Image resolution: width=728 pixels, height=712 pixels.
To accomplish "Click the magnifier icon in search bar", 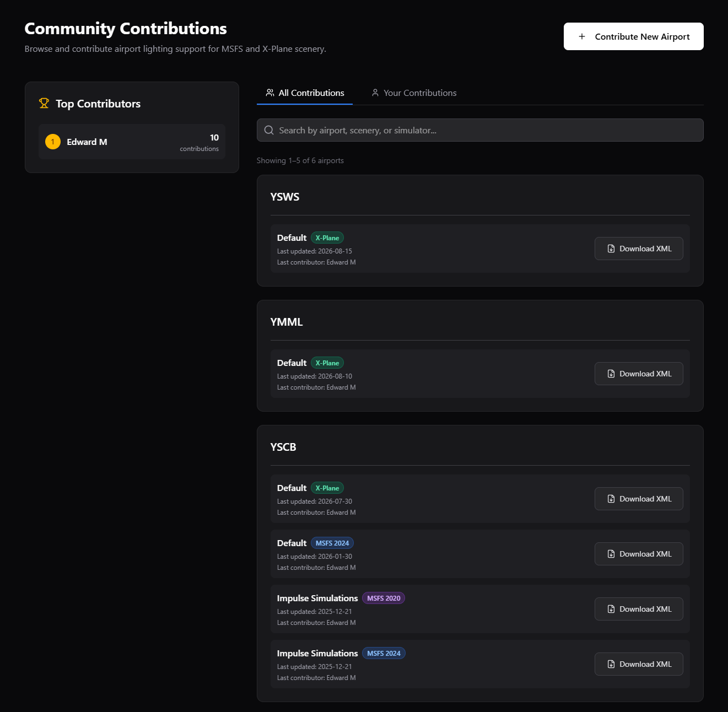I will 269,130.
